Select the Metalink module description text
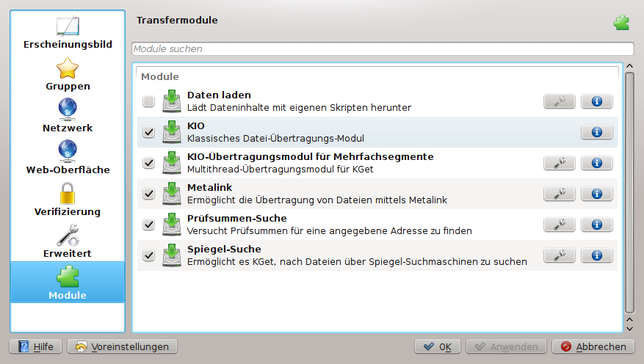644x364 pixels. pos(317,200)
